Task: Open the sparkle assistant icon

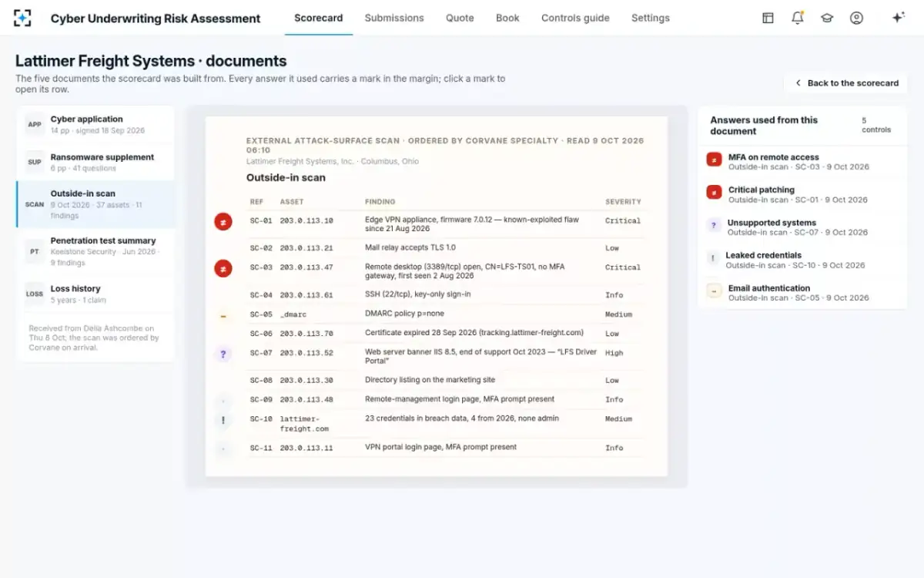Action: 898,18
